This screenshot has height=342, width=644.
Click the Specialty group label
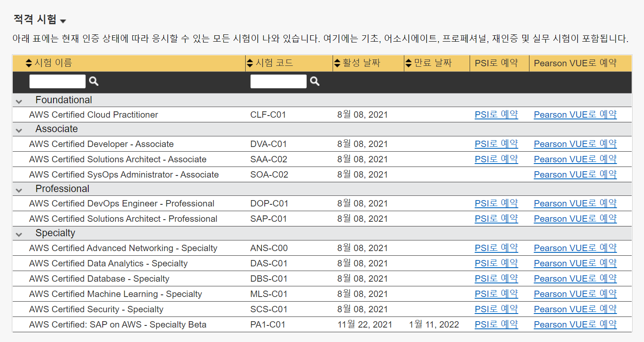(55, 233)
